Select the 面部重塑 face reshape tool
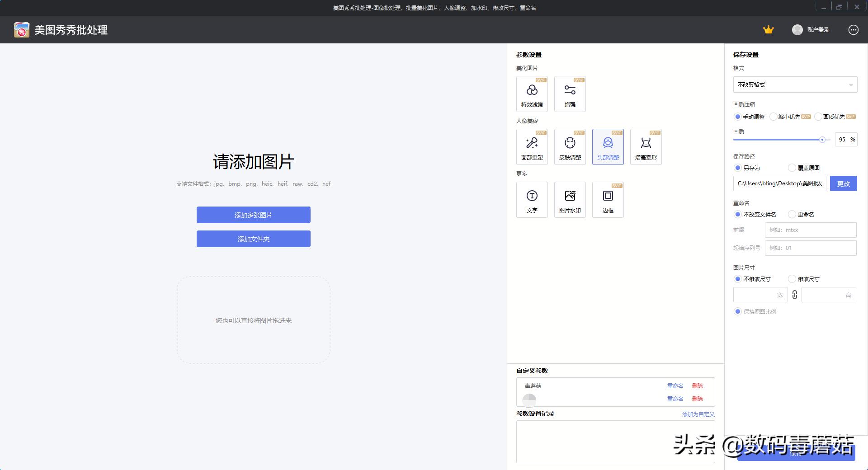Image resolution: width=868 pixels, height=470 pixels. tap(532, 146)
